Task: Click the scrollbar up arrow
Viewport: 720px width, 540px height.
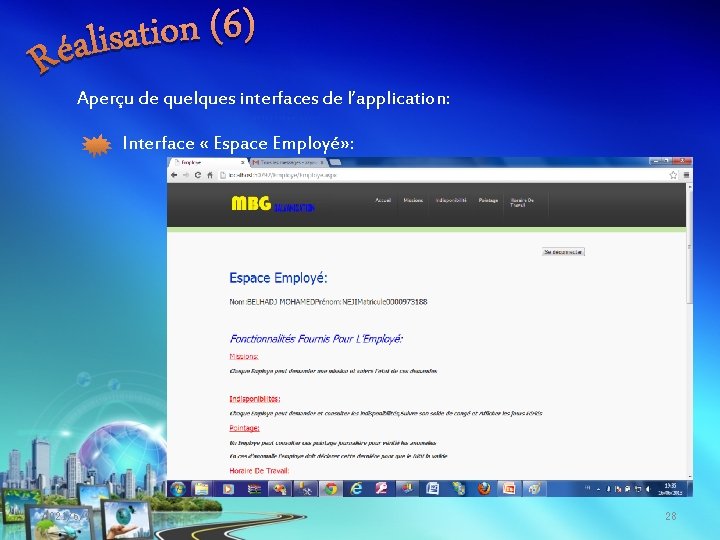Action: tap(689, 187)
